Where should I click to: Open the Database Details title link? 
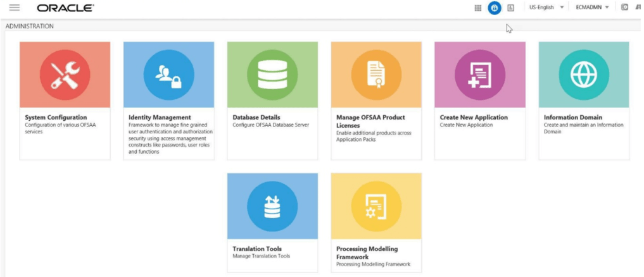click(256, 118)
